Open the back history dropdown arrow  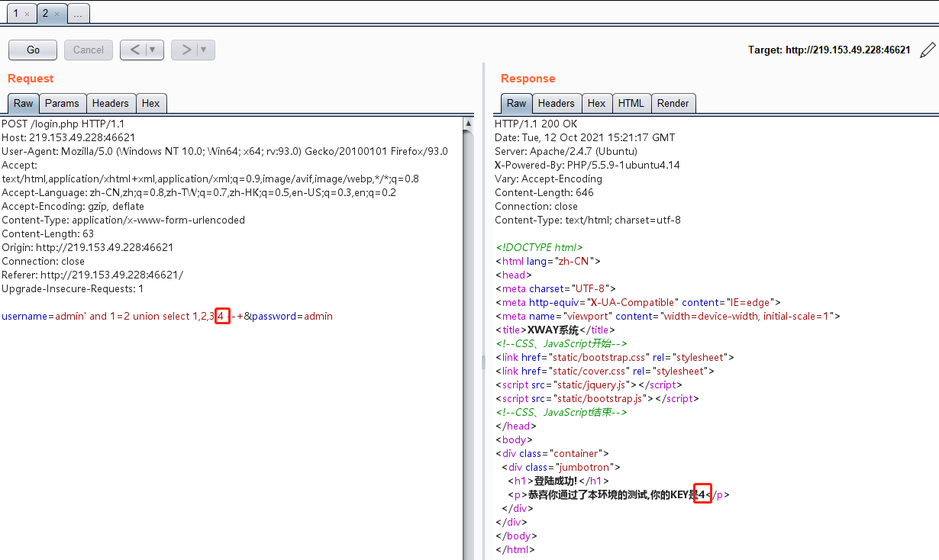click(x=154, y=50)
